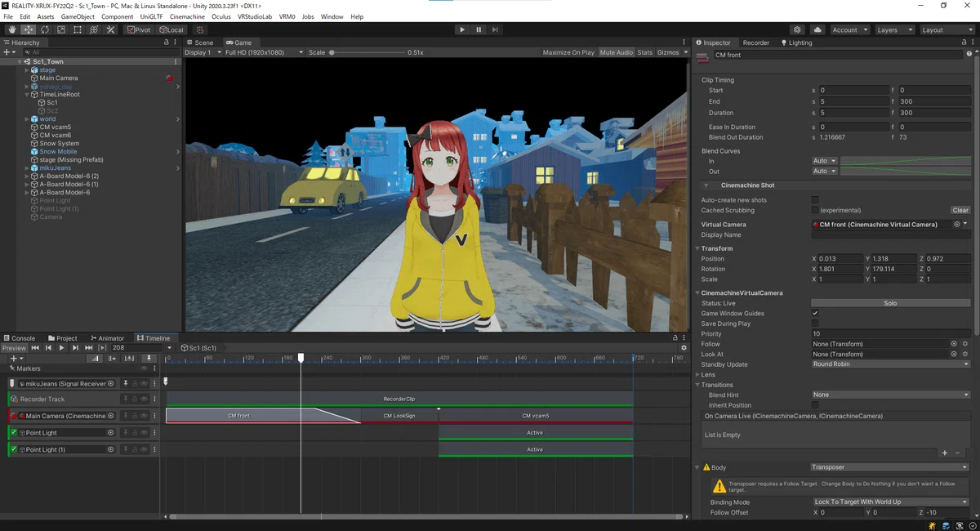Enable the Save During Play checkbox
The width and height of the screenshot is (980, 531).
tap(815, 324)
